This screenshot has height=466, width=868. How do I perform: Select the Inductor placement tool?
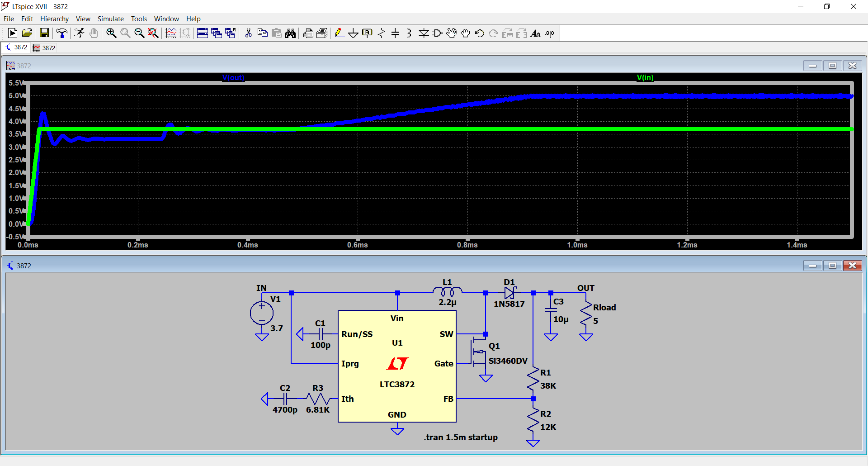[x=409, y=33]
